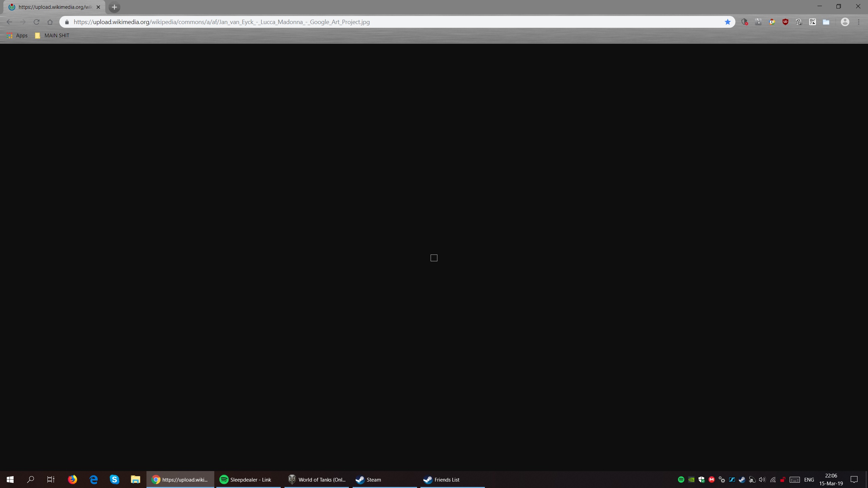Click the QR code generator extension
This screenshot has width=868, height=488.
point(812,22)
